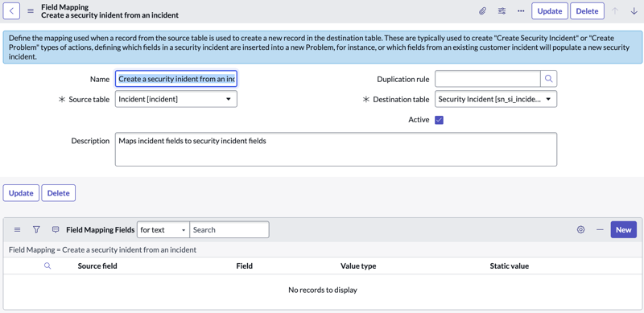Sort by the Static value column
Screen dimensions: 644x313
click(510, 266)
